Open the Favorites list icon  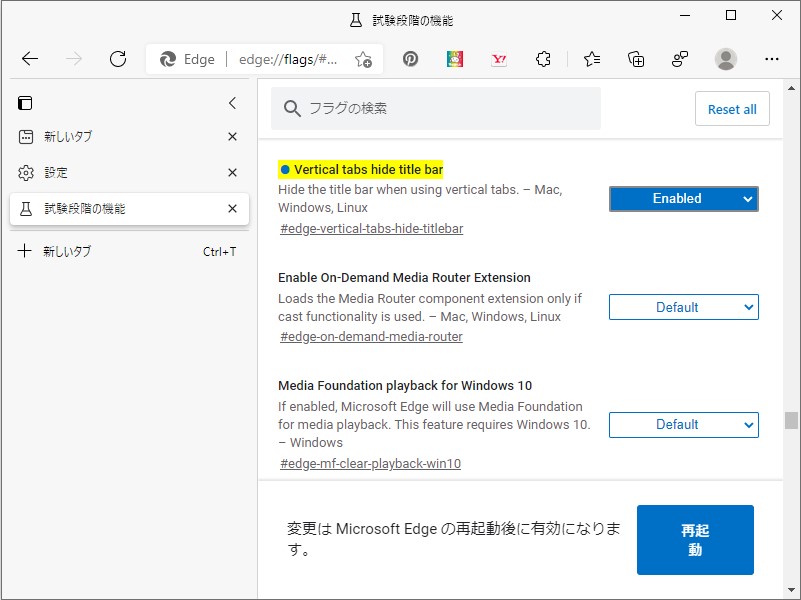592,59
